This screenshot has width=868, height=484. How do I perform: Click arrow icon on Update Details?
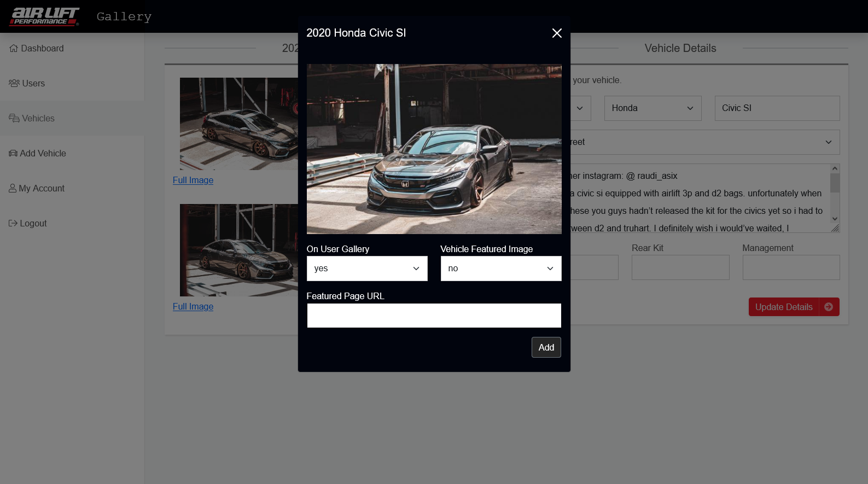[829, 307]
